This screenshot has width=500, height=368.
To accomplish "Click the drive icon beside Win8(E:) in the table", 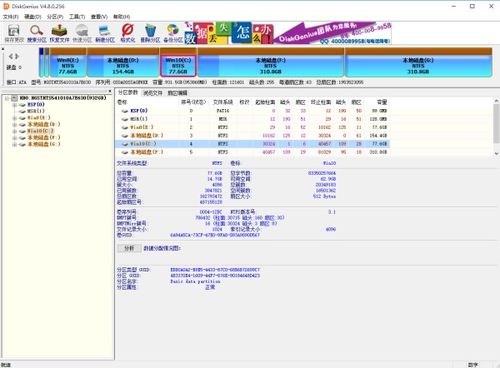I will [x=125, y=127].
